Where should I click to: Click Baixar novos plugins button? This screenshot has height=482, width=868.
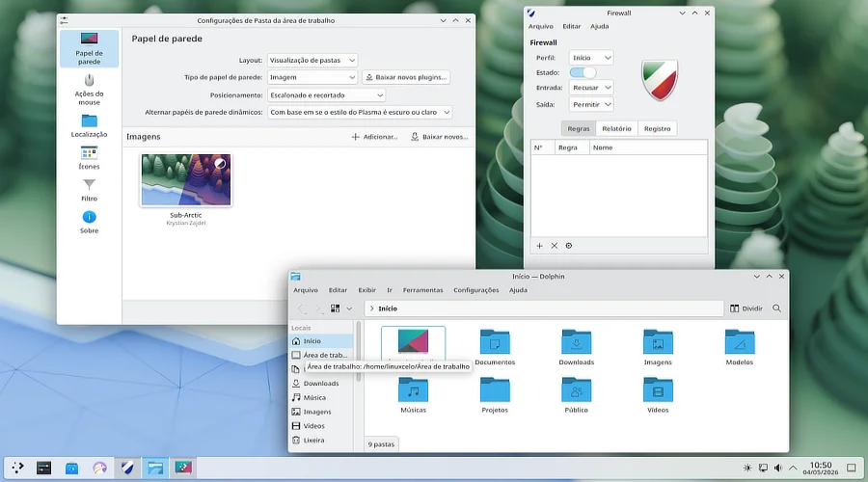click(406, 77)
